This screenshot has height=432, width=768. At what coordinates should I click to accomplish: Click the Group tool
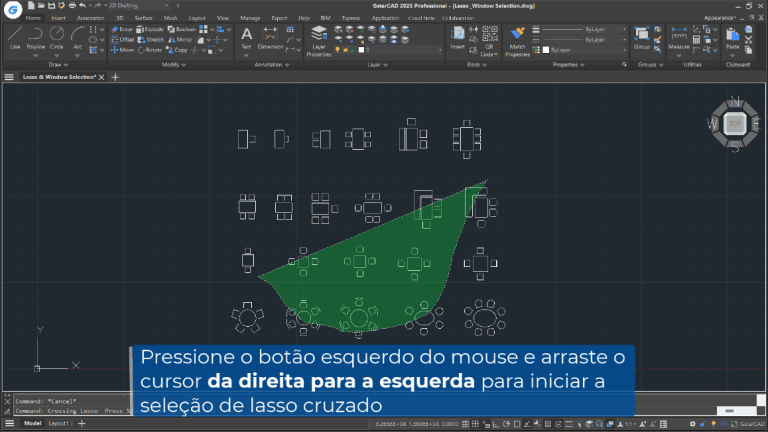click(642, 38)
